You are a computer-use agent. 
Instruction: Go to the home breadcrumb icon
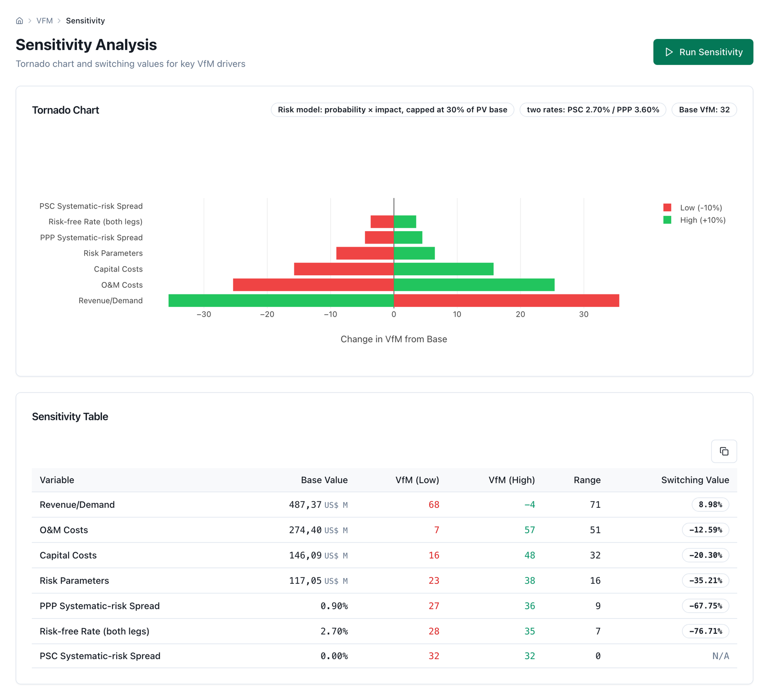click(x=20, y=21)
